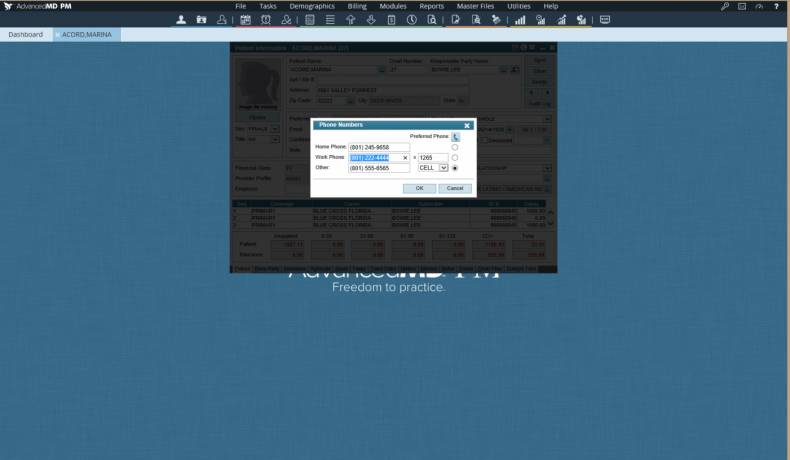Click the document with magnifier icon near clock
The height and width of the screenshot is (460, 790).
pos(432,20)
